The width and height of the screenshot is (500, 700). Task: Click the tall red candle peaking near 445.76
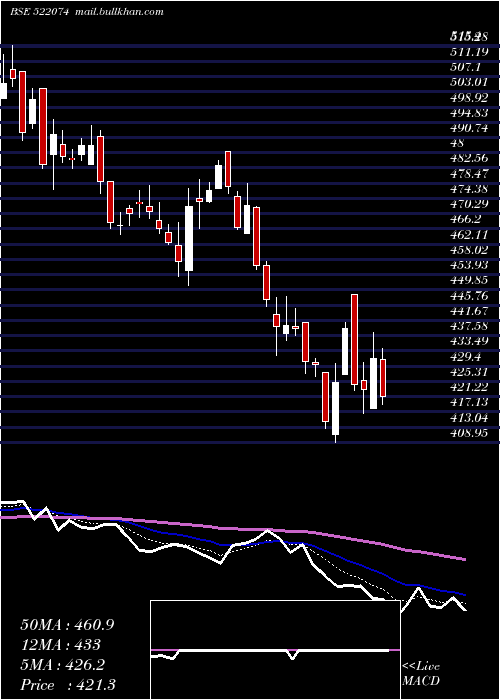click(354, 339)
